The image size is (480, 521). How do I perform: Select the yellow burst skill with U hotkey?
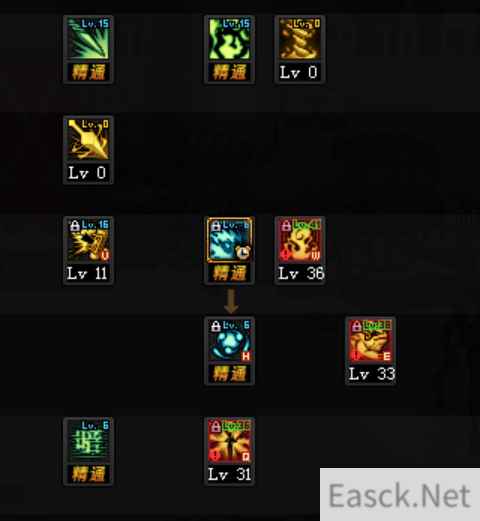(88, 240)
